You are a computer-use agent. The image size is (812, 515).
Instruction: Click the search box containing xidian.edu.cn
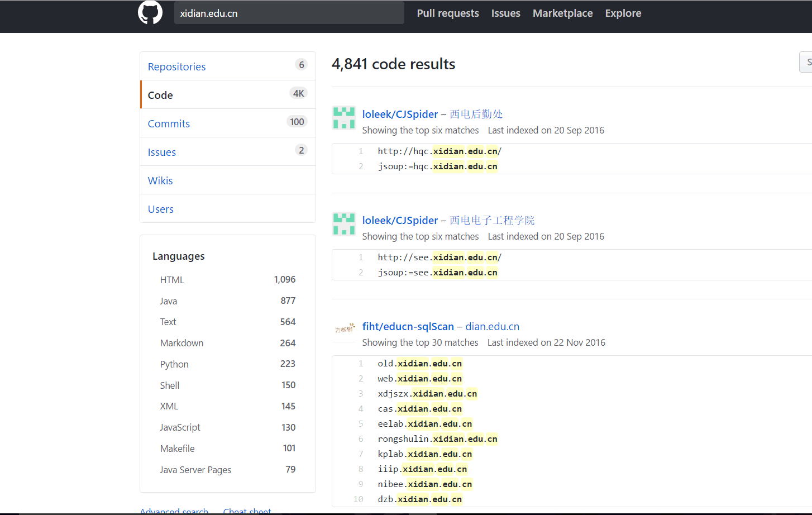pyautogui.click(x=289, y=13)
